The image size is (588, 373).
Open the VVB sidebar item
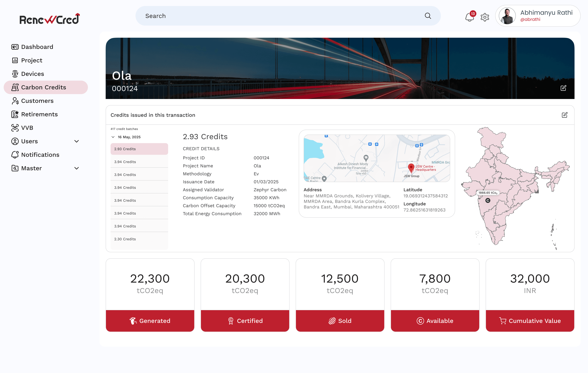[x=27, y=128]
